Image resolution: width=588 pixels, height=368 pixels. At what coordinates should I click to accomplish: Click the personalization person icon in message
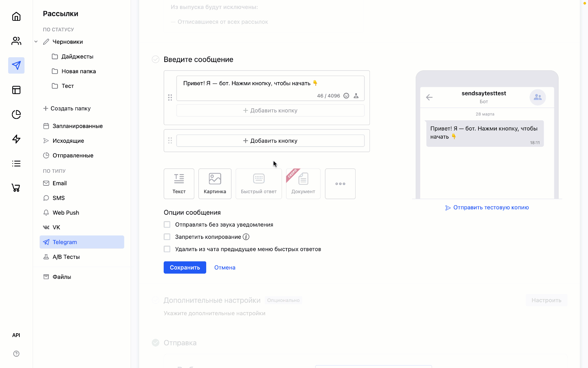[x=356, y=96]
